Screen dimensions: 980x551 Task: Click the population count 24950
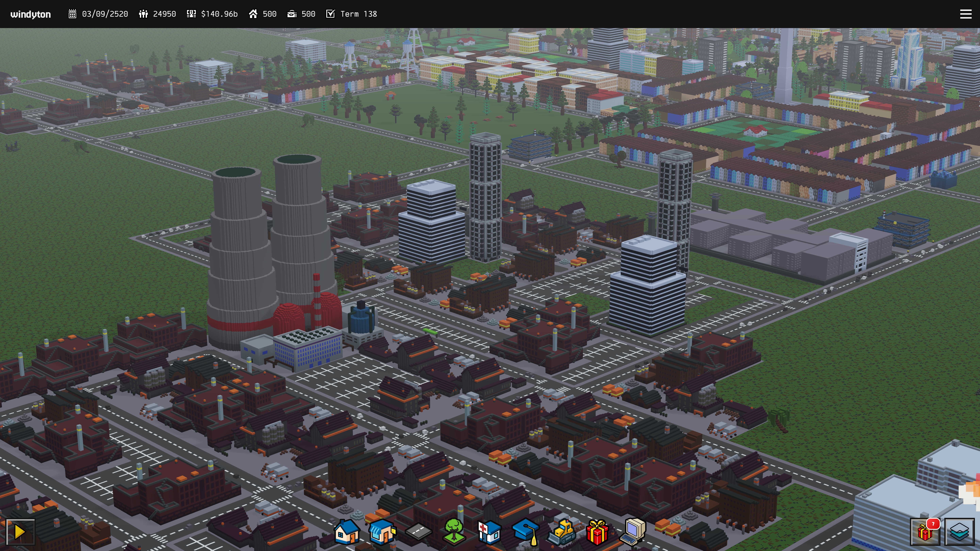(x=164, y=14)
